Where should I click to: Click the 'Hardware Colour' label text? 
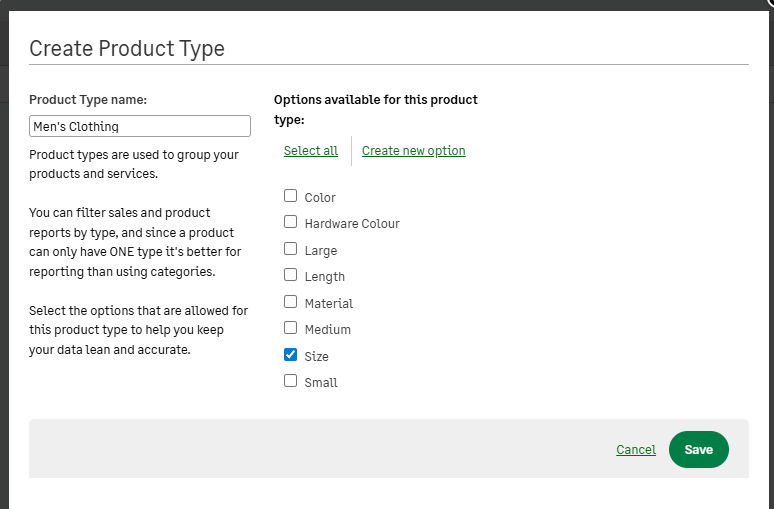(352, 224)
